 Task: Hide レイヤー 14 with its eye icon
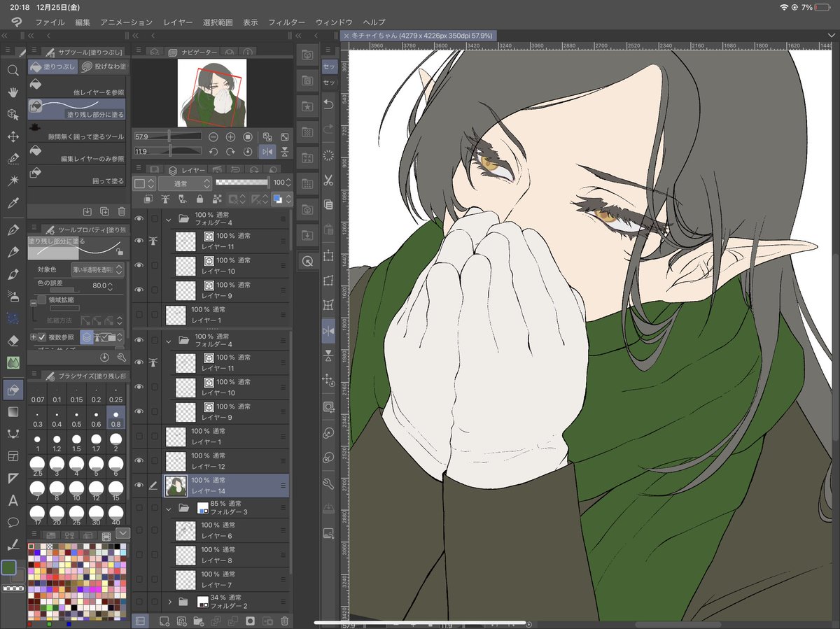click(x=139, y=485)
